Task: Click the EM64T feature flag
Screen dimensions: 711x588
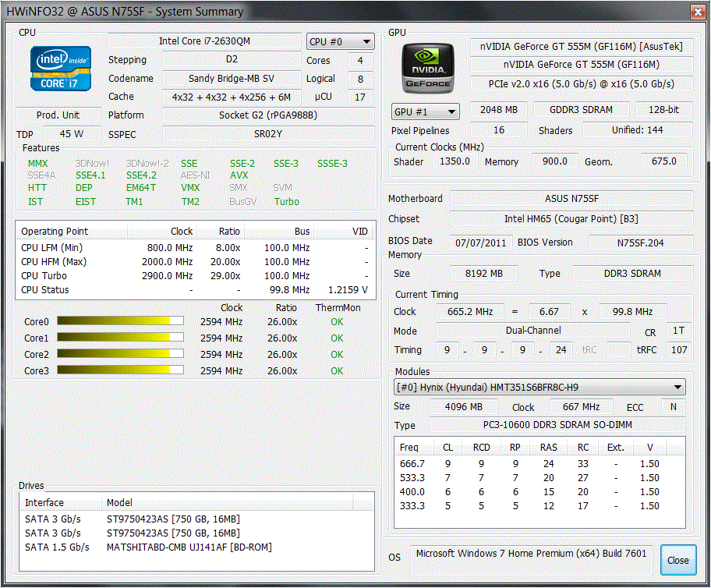Action: [141, 188]
